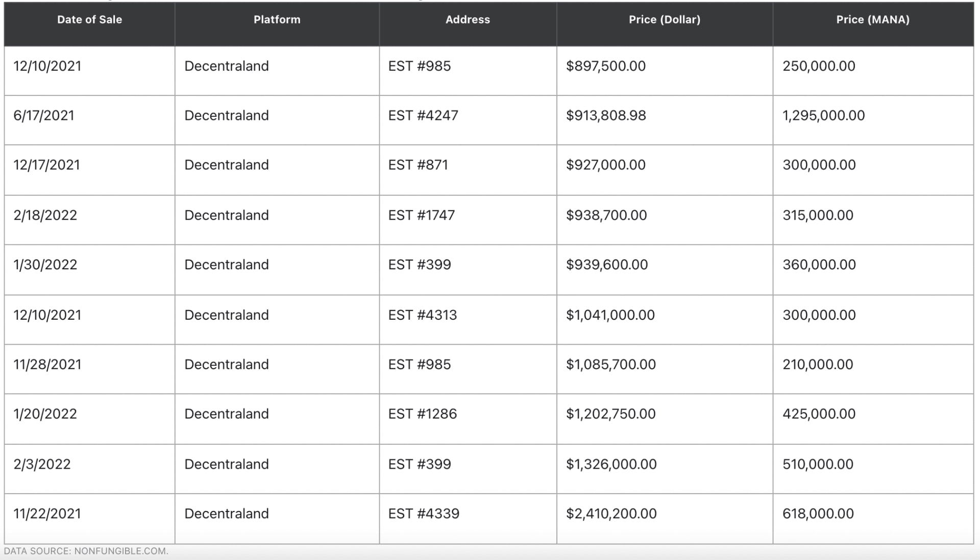Click the $1,202,750.00 price cell

point(610,414)
